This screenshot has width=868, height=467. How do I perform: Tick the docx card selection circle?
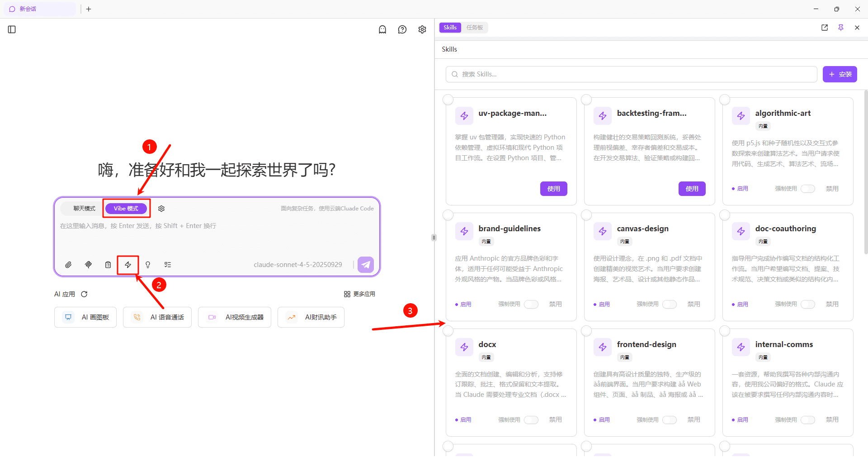(448, 331)
